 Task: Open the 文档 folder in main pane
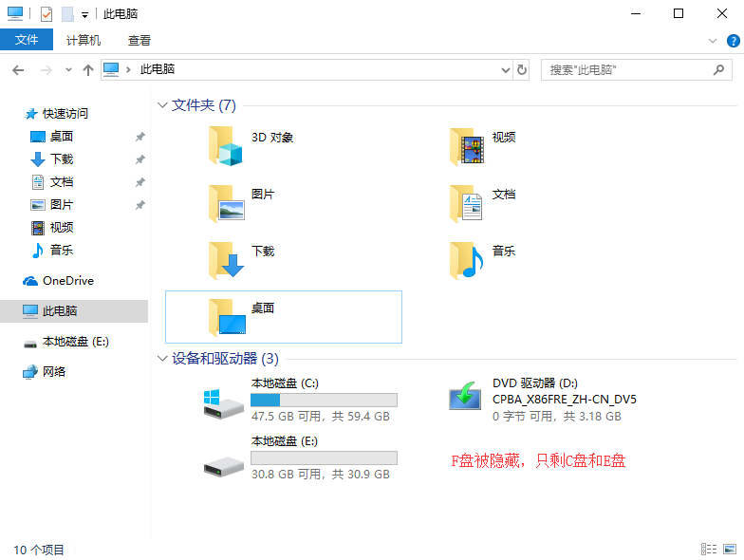point(467,203)
